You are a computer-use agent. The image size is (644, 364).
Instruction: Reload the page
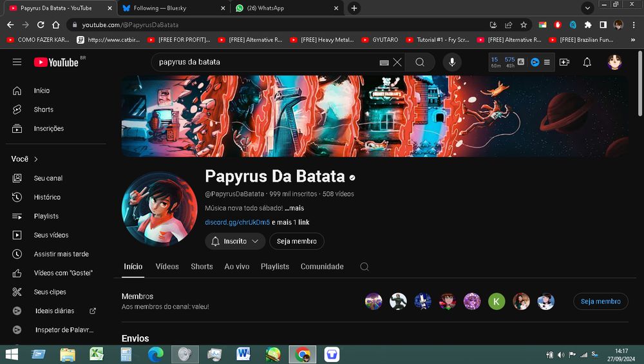(x=40, y=24)
